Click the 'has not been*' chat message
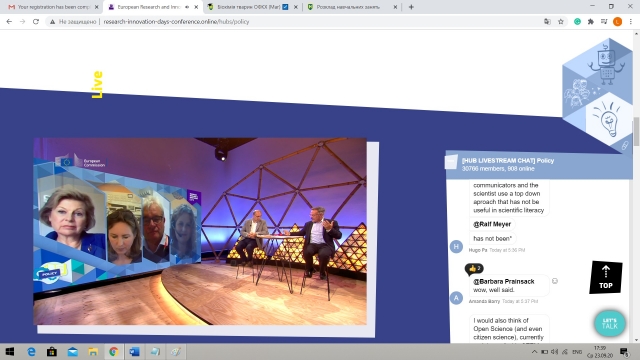 (492, 238)
